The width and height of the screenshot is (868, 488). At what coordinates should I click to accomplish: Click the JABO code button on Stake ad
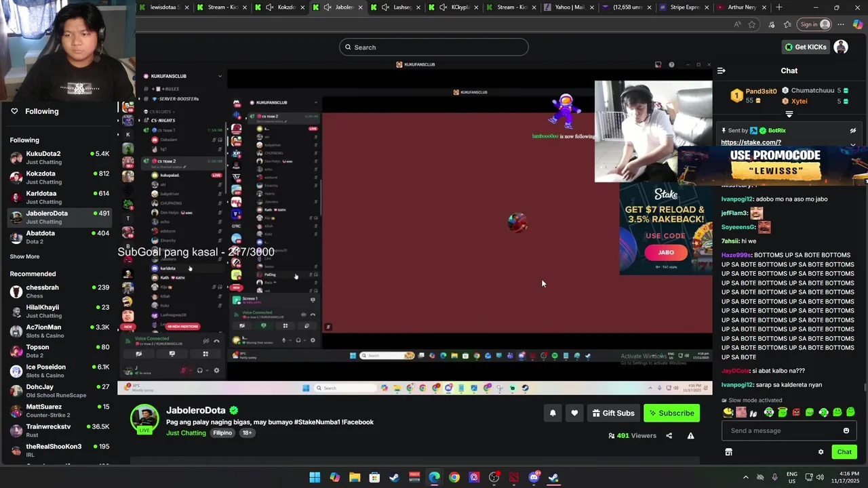point(666,252)
